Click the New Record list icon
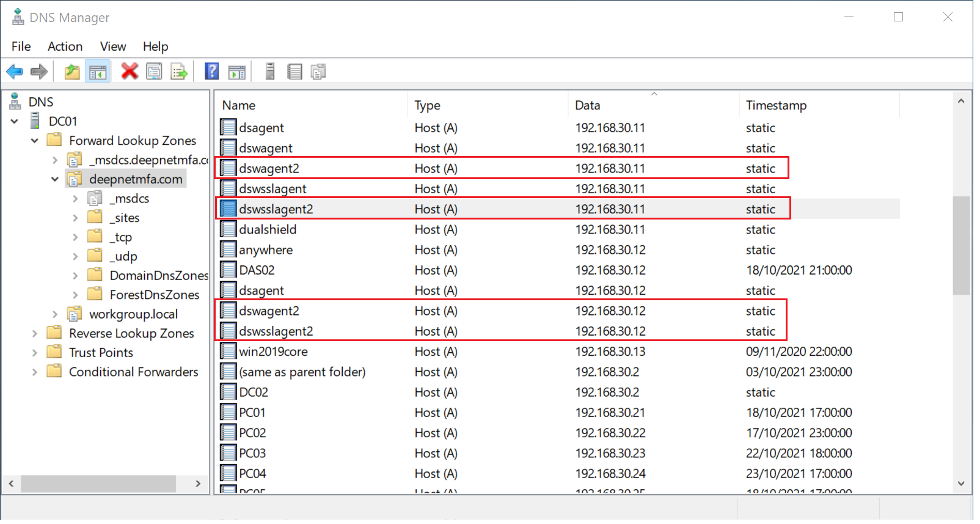The image size is (980, 524). (295, 72)
